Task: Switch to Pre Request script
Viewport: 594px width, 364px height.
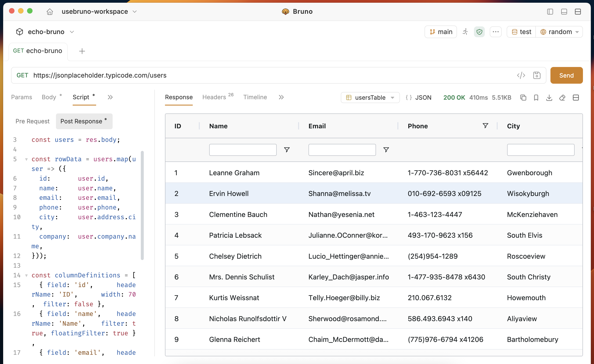Action: point(32,121)
